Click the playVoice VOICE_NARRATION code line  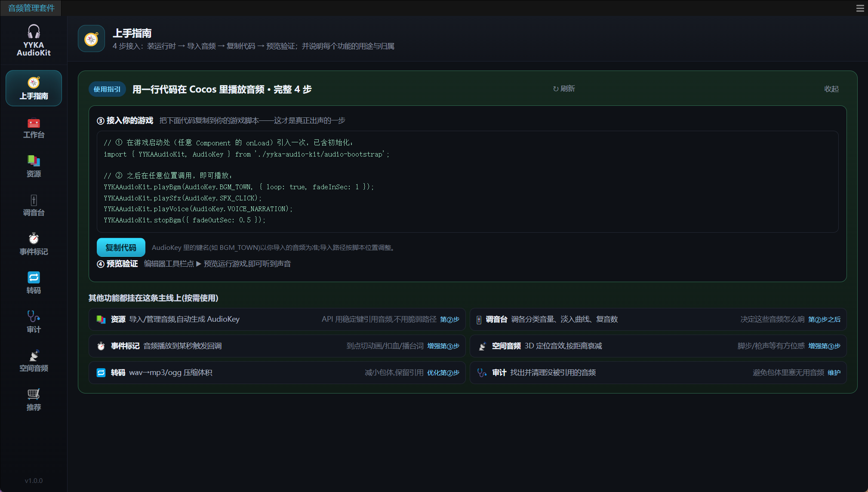(x=198, y=209)
